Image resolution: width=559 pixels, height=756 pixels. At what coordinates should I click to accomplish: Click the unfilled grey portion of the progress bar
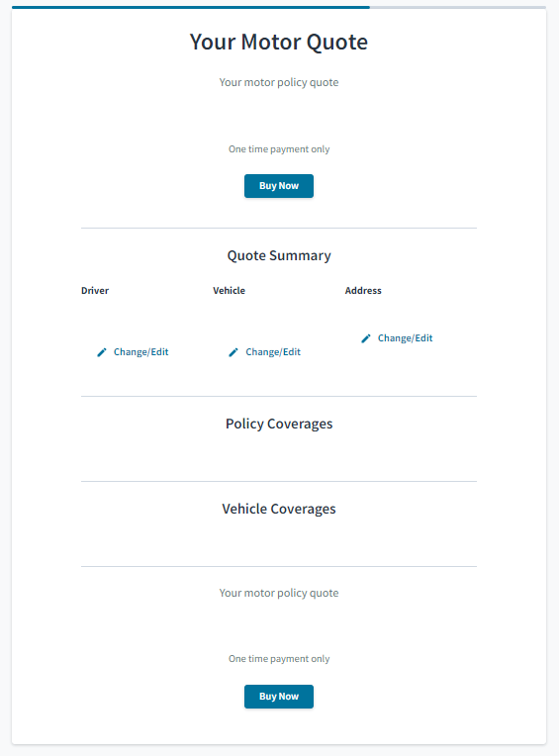click(x=458, y=7)
